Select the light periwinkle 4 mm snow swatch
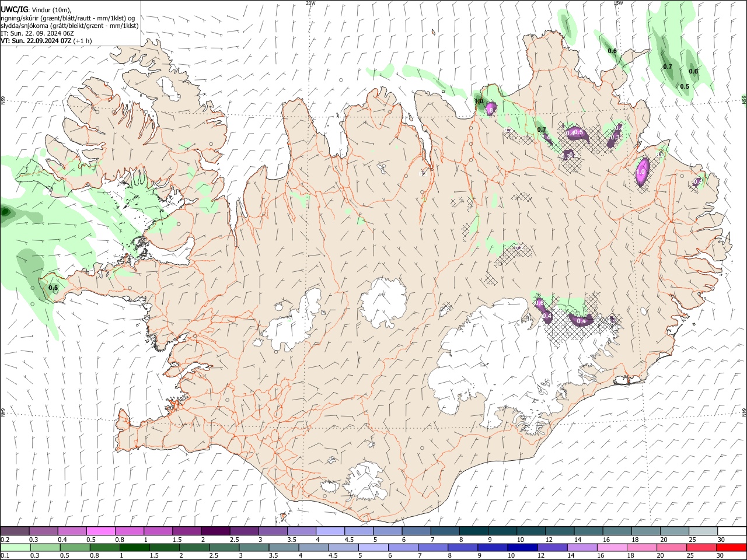The image size is (747, 560). point(330,531)
